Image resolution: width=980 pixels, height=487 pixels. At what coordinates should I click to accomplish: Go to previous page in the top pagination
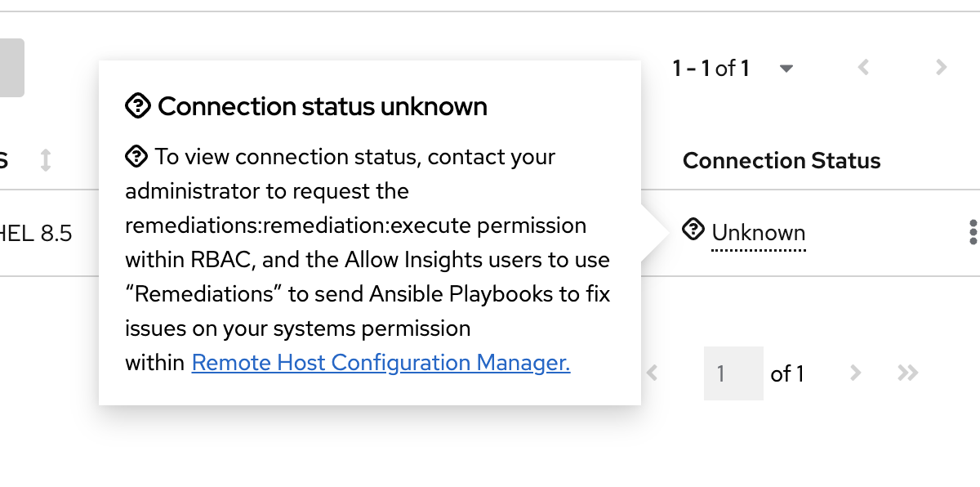(x=863, y=68)
